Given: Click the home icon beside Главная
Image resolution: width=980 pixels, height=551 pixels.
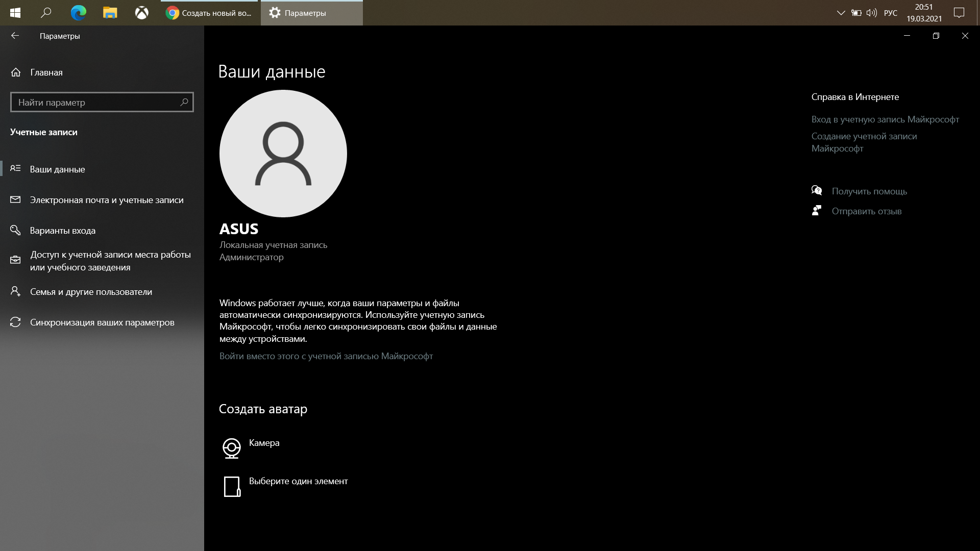Looking at the screenshot, I should [16, 72].
